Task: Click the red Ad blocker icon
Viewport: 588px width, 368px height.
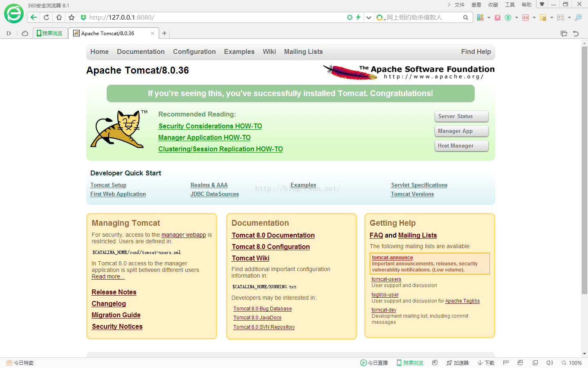Action: (x=525, y=18)
